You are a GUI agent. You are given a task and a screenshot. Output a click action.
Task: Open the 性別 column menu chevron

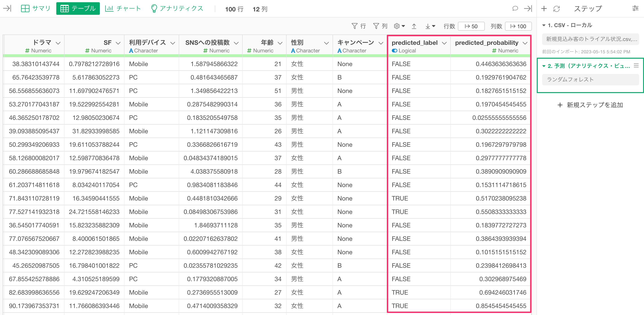click(326, 43)
